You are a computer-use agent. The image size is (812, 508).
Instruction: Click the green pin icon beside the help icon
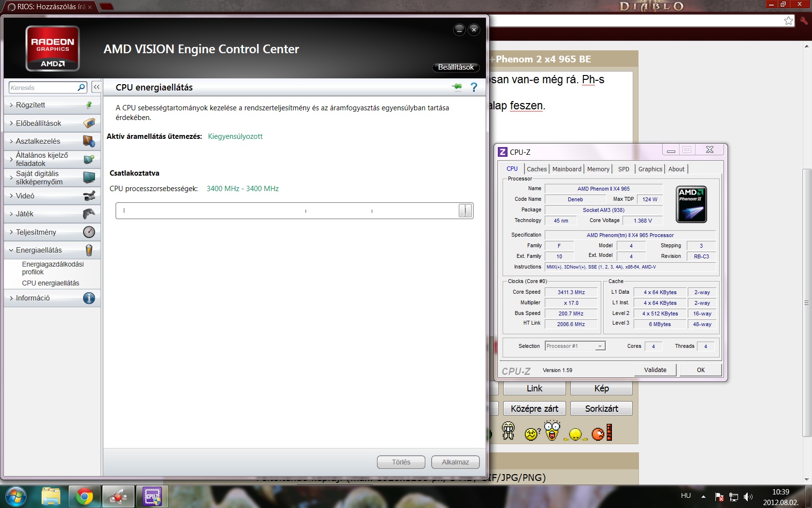[457, 87]
